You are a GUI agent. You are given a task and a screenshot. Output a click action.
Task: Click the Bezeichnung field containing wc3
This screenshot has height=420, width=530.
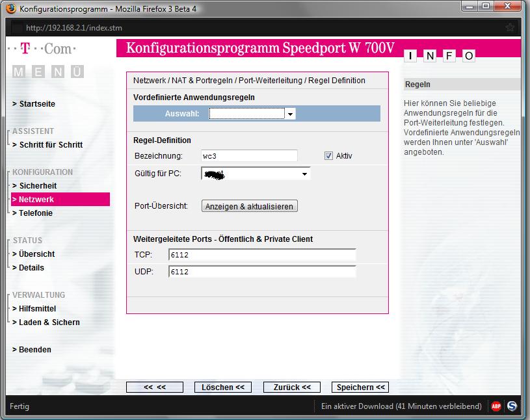click(x=249, y=156)
